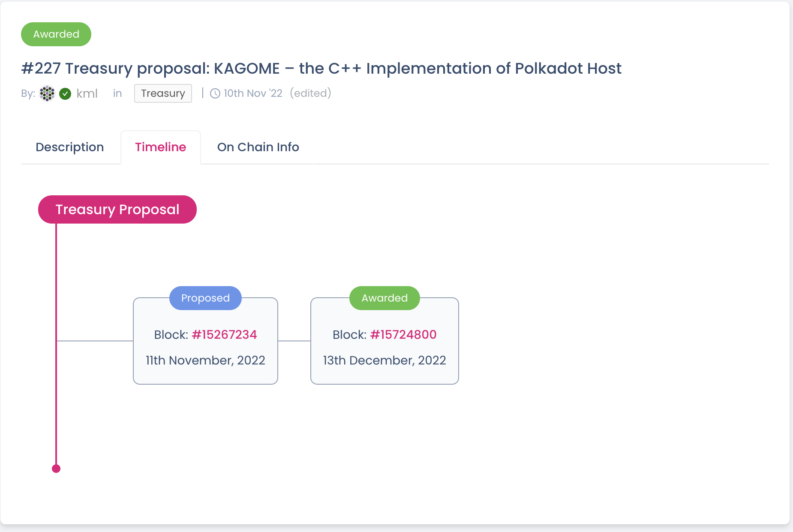793x532 pixels.
Task: Click the 11th November, 2022 date
Action: (205, 360)
